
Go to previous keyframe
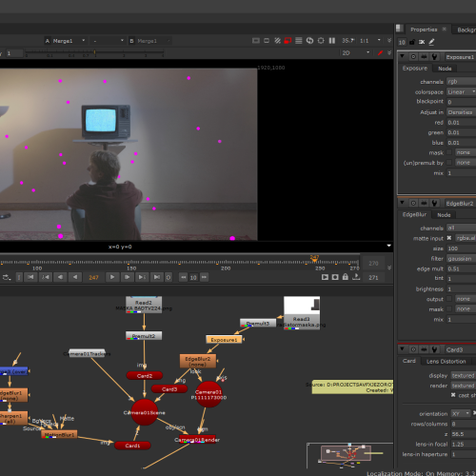click(x=46, y=277)
